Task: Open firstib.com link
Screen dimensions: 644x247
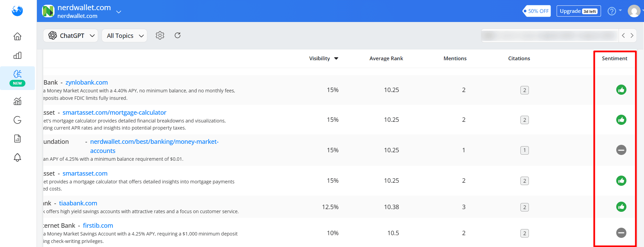Action: 98,226
